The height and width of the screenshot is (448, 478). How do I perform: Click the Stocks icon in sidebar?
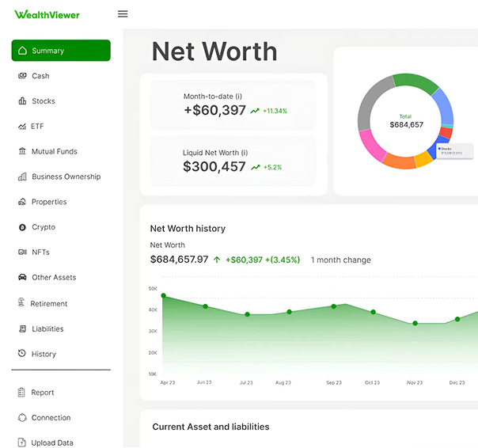22,101
